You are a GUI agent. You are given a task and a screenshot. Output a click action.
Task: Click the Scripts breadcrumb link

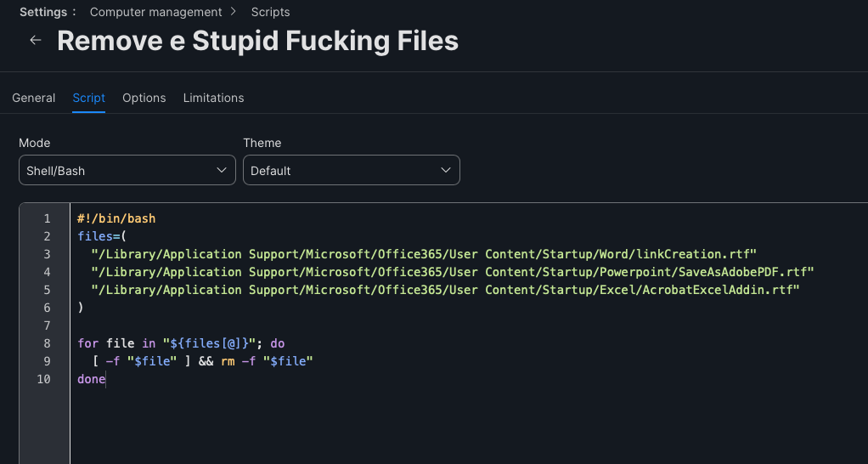(270, 12)
